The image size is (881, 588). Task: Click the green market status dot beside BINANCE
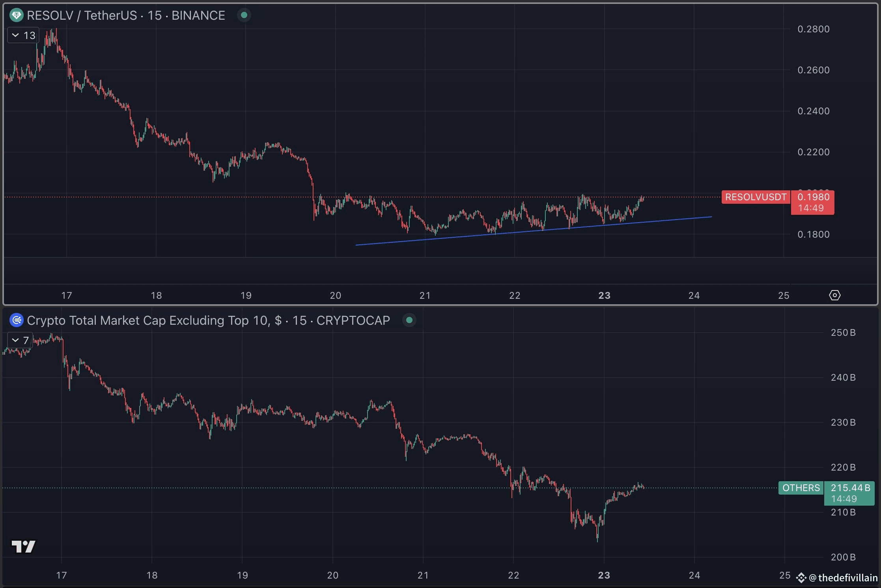pyautogui.click(x=244, y=15)
